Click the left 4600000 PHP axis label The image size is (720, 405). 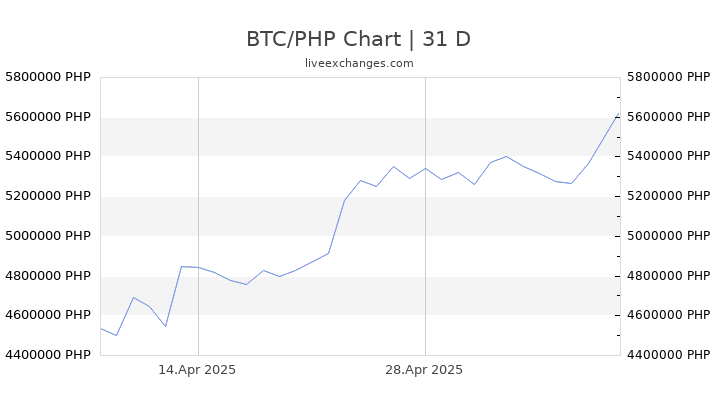[48, 315]
